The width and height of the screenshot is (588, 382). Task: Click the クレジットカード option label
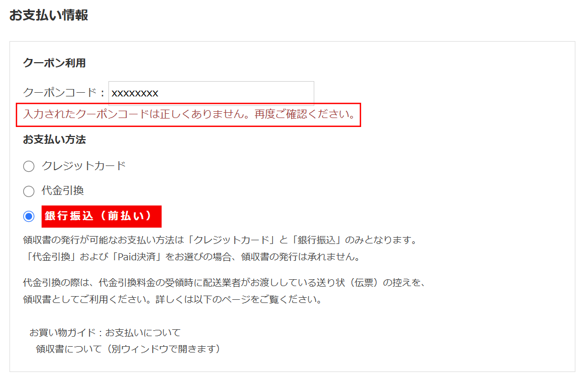pyautogui.click(x=84, y=166)
